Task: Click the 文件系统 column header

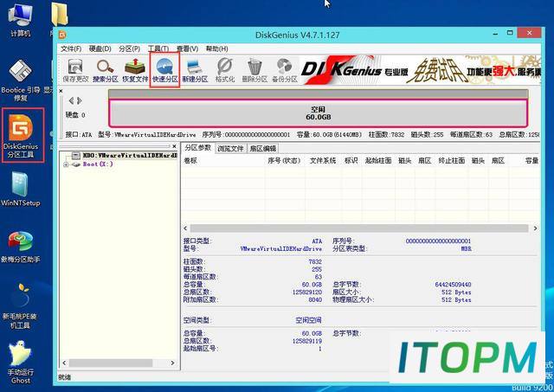Action: click(323, 161)
